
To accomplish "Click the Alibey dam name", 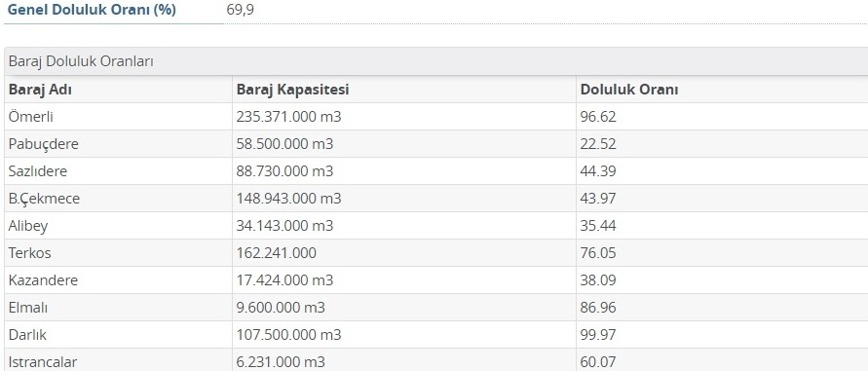I will click(x=28, y=226).
